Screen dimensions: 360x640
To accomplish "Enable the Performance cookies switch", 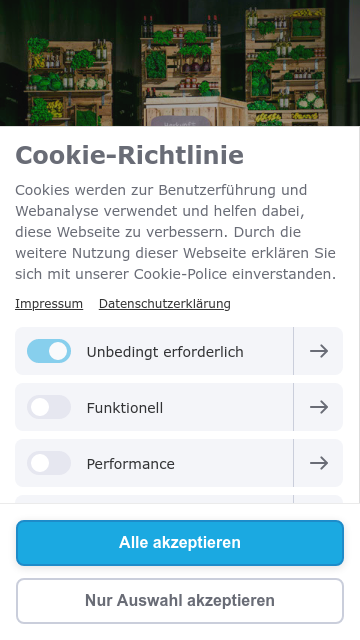I will click(49, 463).
